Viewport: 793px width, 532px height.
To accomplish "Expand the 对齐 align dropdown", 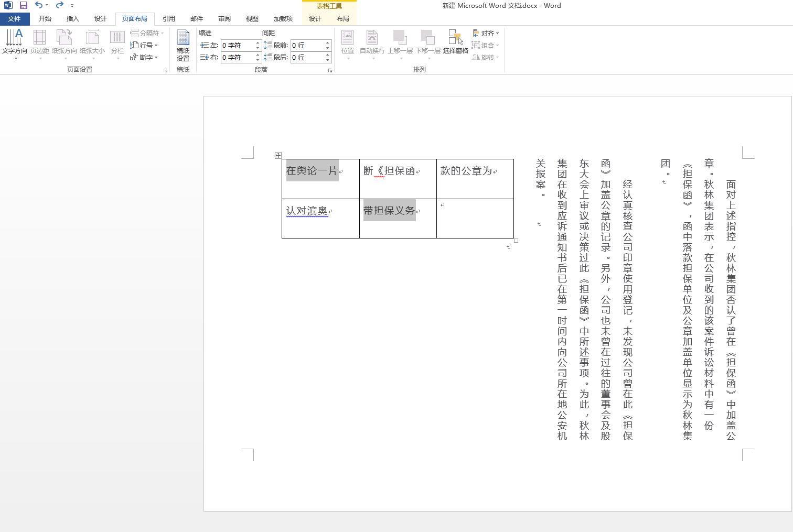I will 486,33.
